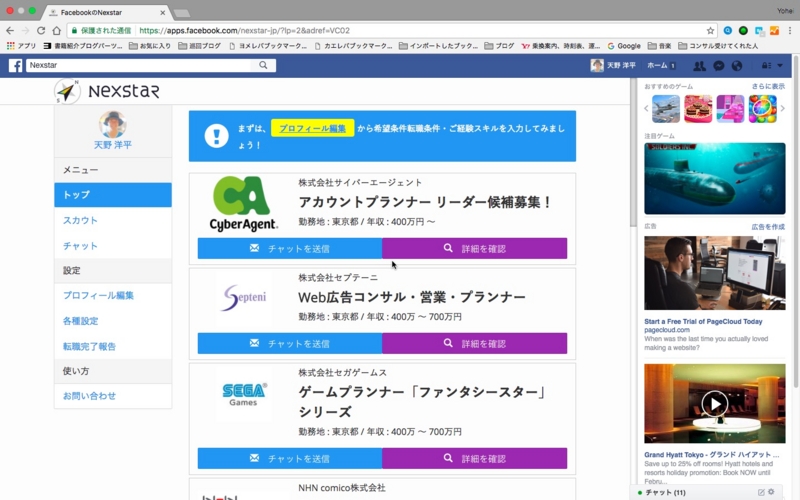Click the Septeni logo

click(x=244, y=297)
